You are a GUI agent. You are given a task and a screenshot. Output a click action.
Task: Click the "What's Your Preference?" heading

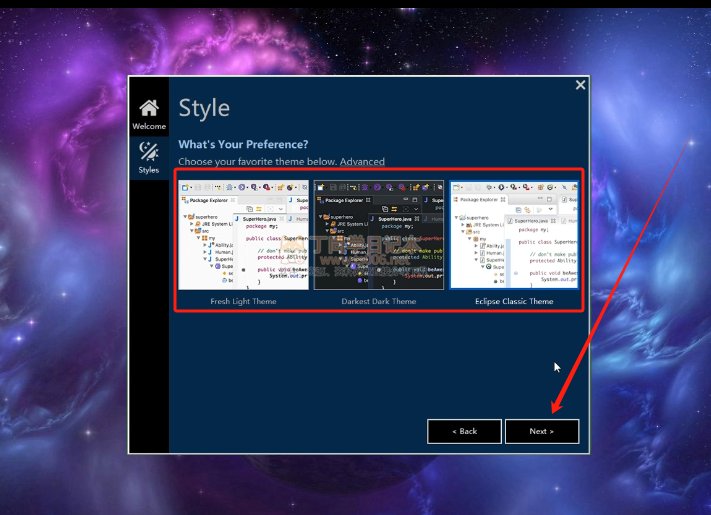tap(243, 144)
